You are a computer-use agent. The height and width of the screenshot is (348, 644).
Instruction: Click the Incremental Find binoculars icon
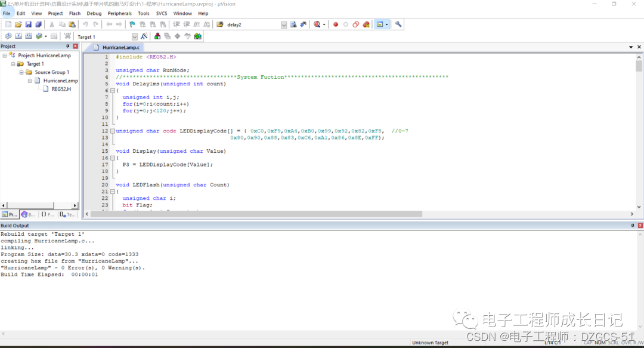pyautogui.click(x=303, y=24)
